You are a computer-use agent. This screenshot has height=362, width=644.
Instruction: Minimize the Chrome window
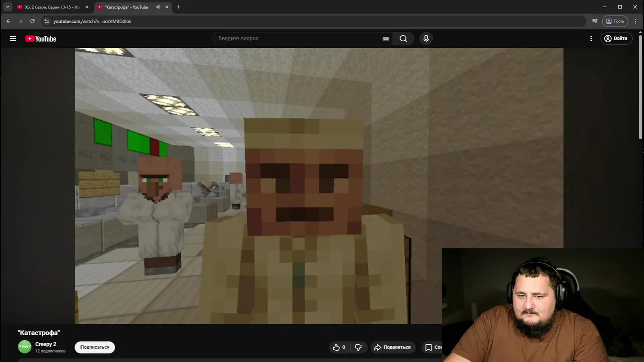(604, 7)
